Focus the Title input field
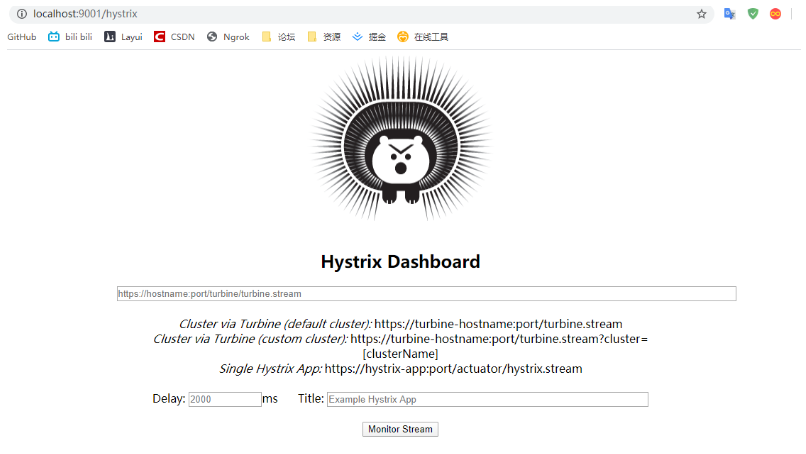Image resolution: width=806 pixels, height=454 pixels. (488, 399)
